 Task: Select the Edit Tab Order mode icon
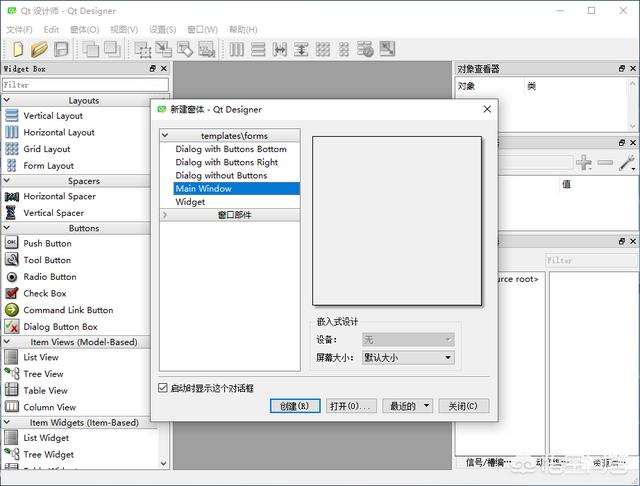(x=207, y=49)
